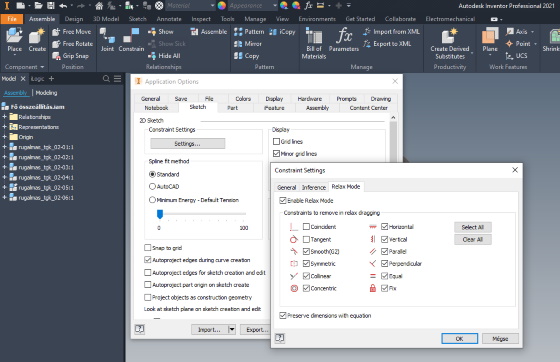Viewport: 560px width, 362px height.
Task: Click Show relationships
Action: (x=161, y=32)
